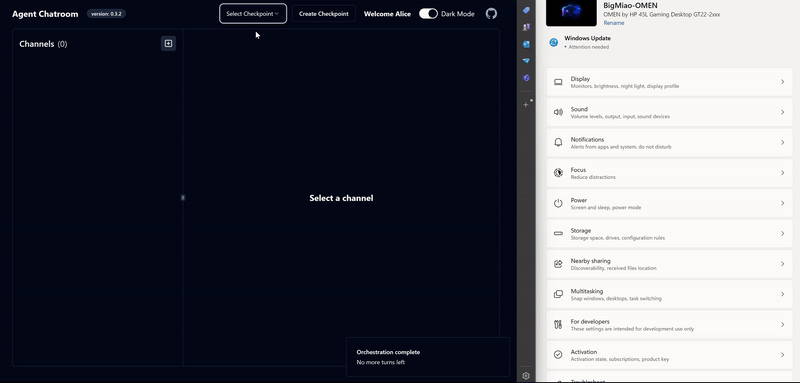Expand Activation settings chevron
The width and height of the screenshot is (800, 383).
pyautogui.click(x=783, y=355)
